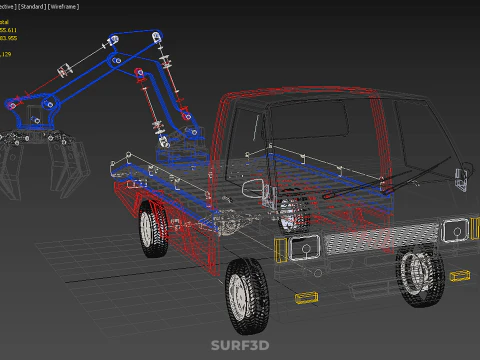This screenshot has height=360, width=480.
Task: Select the windshield wiper on the truck cab
Action: (x=387, y=178)
